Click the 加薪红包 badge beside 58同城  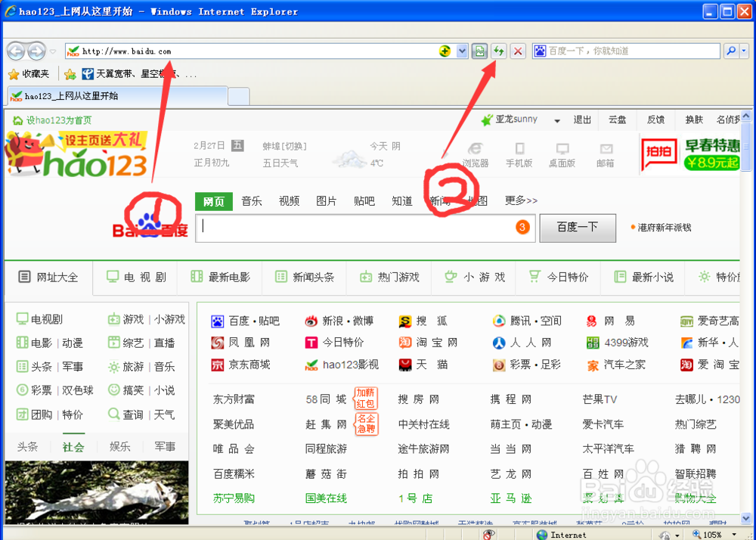tap(365, 399)
